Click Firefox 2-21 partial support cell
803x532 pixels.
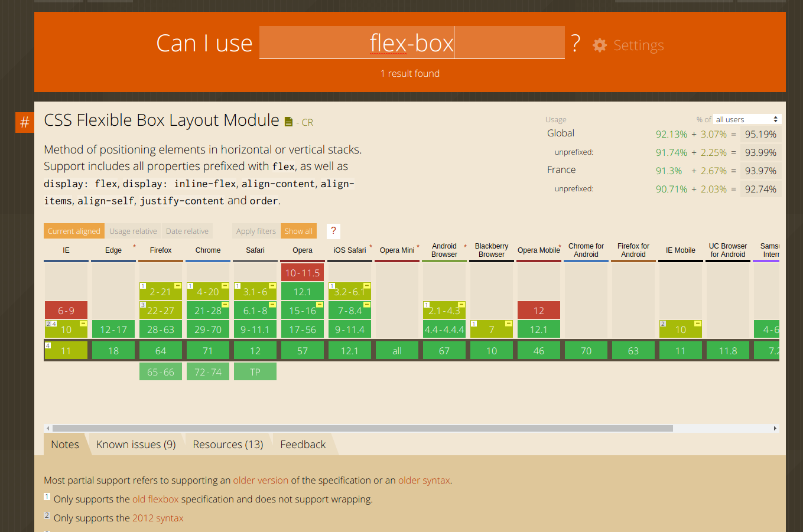(161, 292)
